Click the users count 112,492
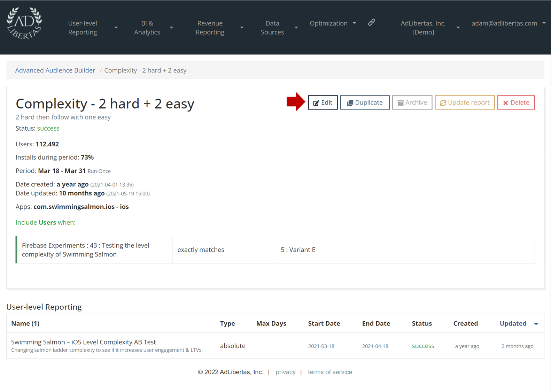The width and height of the screenshot is (551, 392). (x=47, y=144)
